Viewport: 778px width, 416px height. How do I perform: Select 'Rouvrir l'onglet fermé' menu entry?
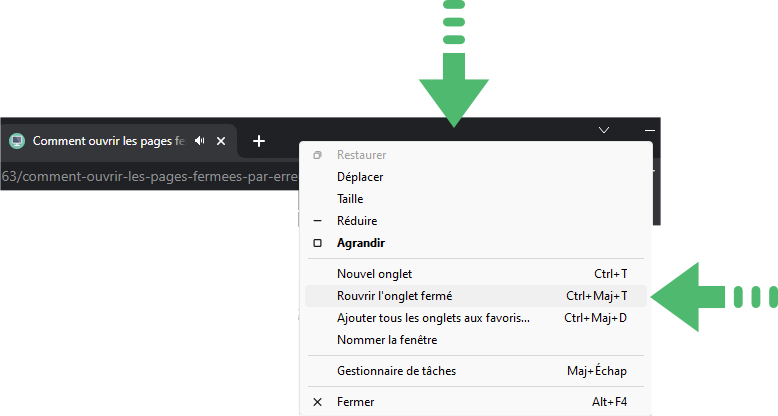point(475,296)
